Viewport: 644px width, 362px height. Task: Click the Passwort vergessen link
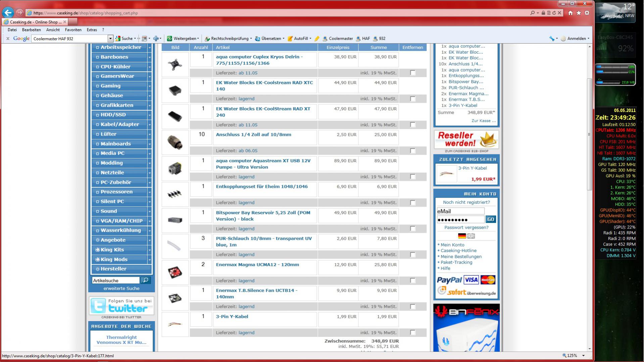(x=466, y=227)
